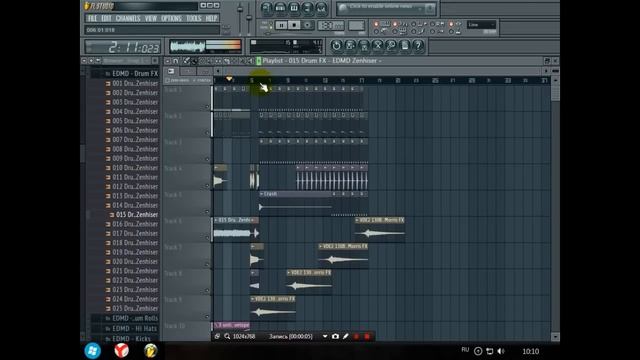Viewport: 640px width, 360px height.
Task: Open the OPTIONS menu
Action: pyautogui.click(x=171, y=18)
